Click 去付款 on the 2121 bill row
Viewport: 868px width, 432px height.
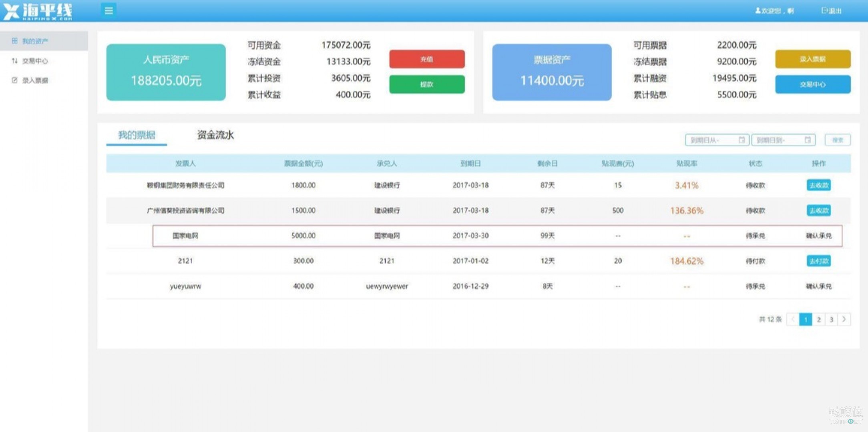[818, 261]
